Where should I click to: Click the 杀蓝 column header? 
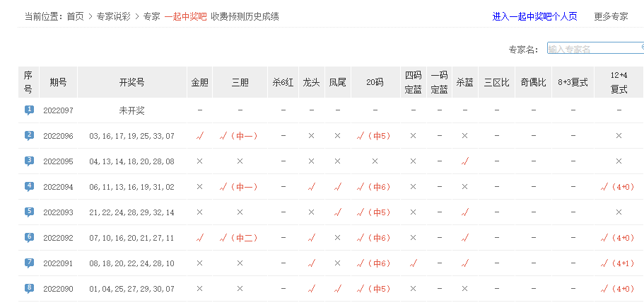[464, 82]
